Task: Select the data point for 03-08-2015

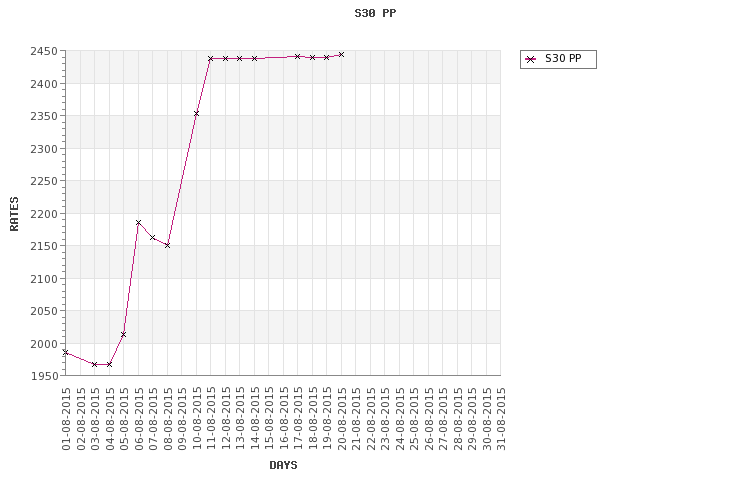Action: tap(94, 364)
